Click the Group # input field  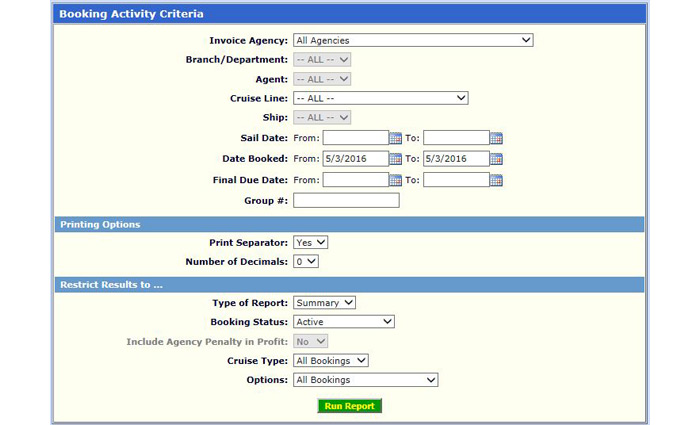[346, 200]
